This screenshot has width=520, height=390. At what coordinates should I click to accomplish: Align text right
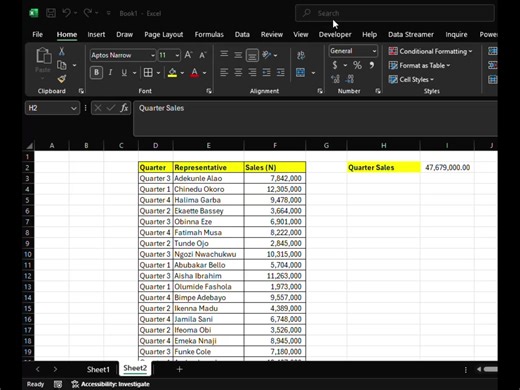(x=252, y=72)
